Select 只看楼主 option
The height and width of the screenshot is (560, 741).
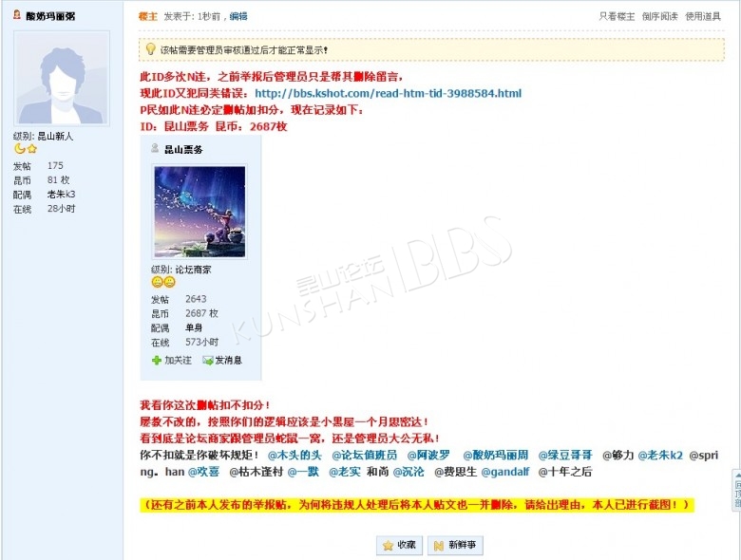[617, 16]
